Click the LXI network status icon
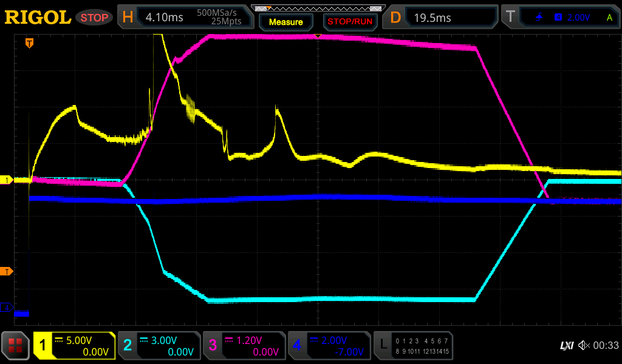The height and width of the screenshot is (364, 622). pyautogui.click(x=566, y=346)
